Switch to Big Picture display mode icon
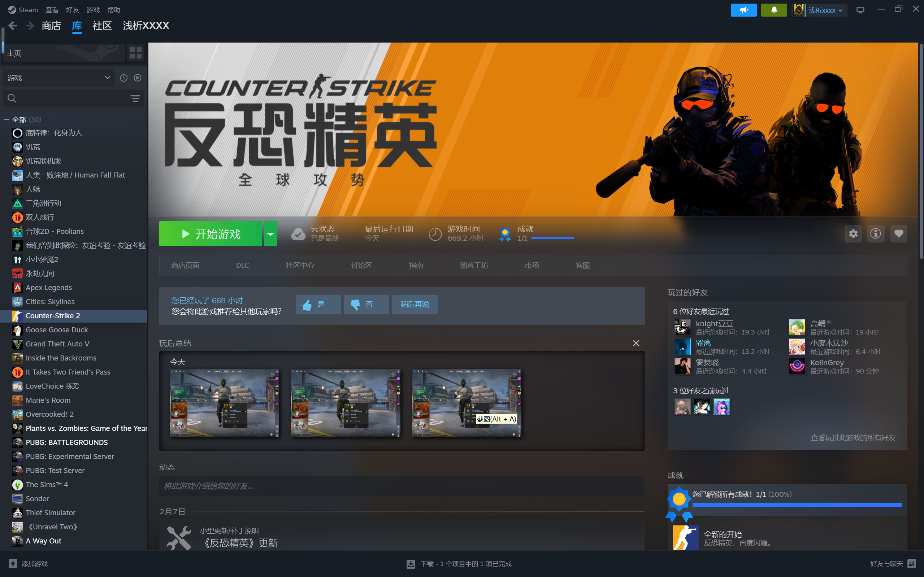Viewport: 924px width, 577px height. [860, 10]
